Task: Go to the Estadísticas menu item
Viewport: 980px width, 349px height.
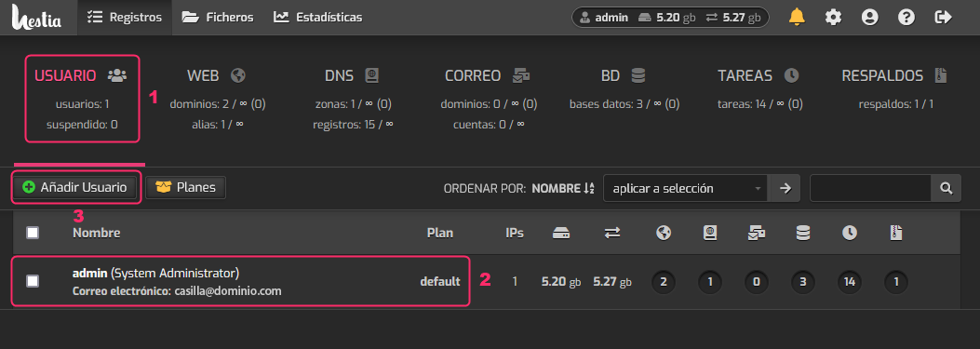Action: click(x=317, y=18)
